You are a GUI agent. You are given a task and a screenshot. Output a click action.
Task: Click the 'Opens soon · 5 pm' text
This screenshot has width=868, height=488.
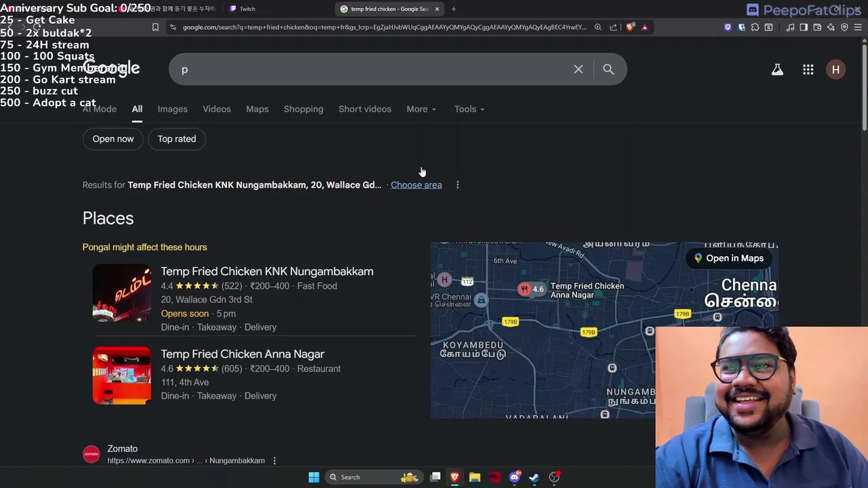tap(198, 314)
